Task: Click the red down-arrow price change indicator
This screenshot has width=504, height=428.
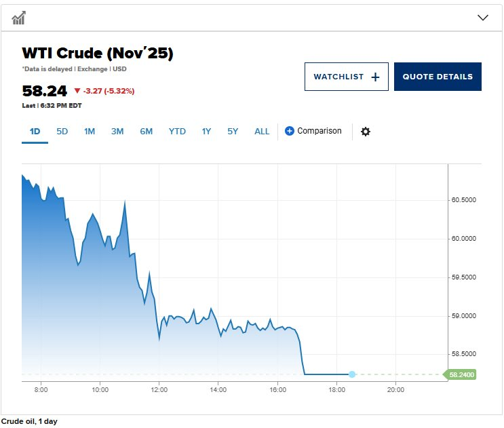Action: 77,91
